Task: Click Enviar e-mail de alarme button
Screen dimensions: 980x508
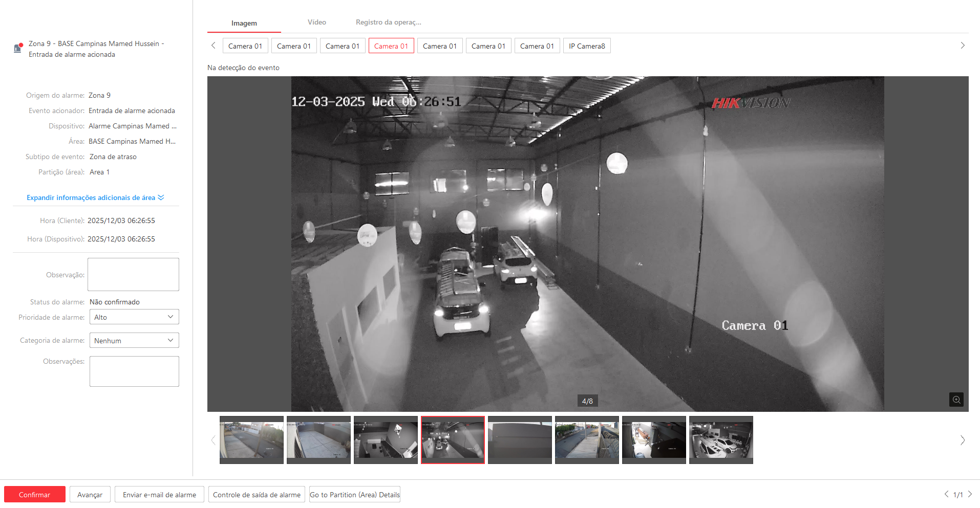Action: (x=159, y=495)
